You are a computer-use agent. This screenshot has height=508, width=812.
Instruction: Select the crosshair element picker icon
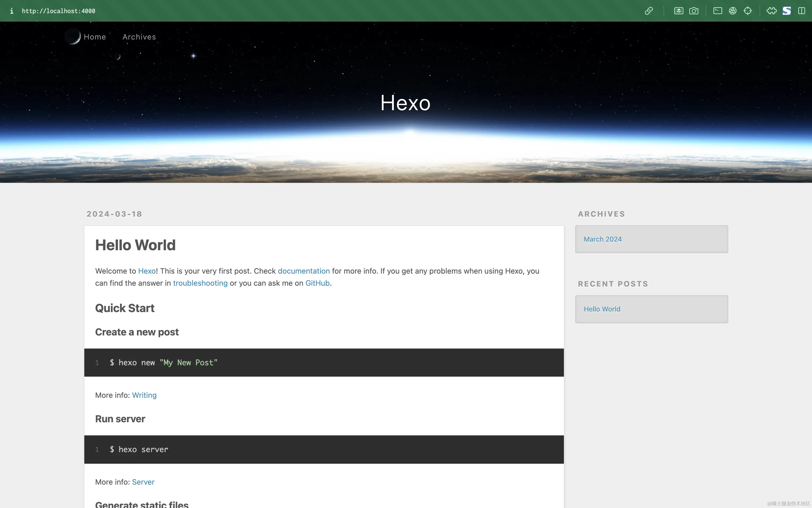748,11
